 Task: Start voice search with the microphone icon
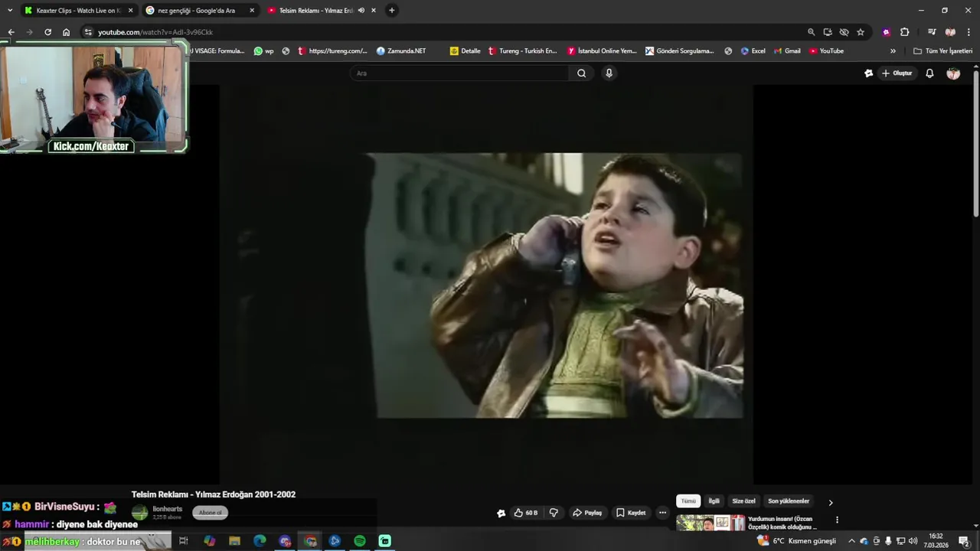click(x=609, y=73)
